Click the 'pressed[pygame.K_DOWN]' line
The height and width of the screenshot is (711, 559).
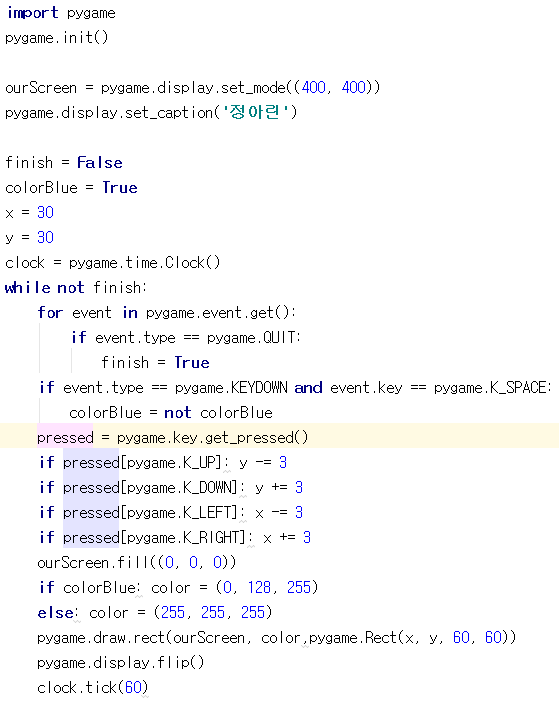click(171, 487)
